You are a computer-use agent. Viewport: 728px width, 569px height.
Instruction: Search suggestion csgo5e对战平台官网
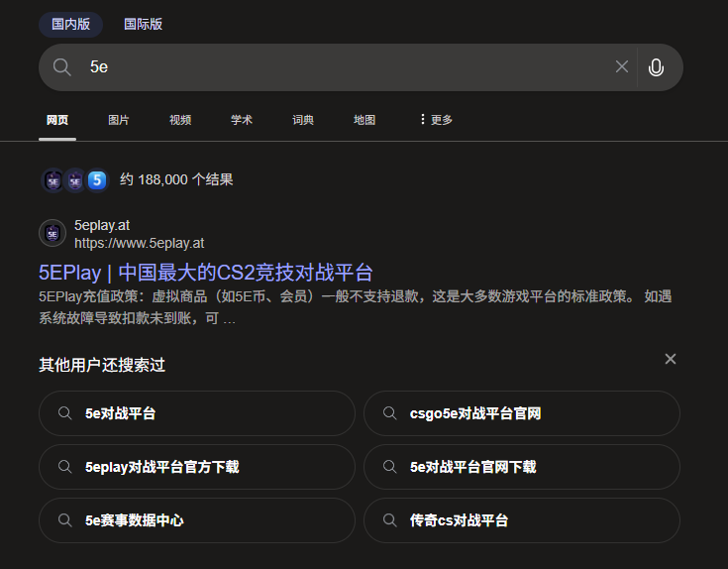pos(522,413)
